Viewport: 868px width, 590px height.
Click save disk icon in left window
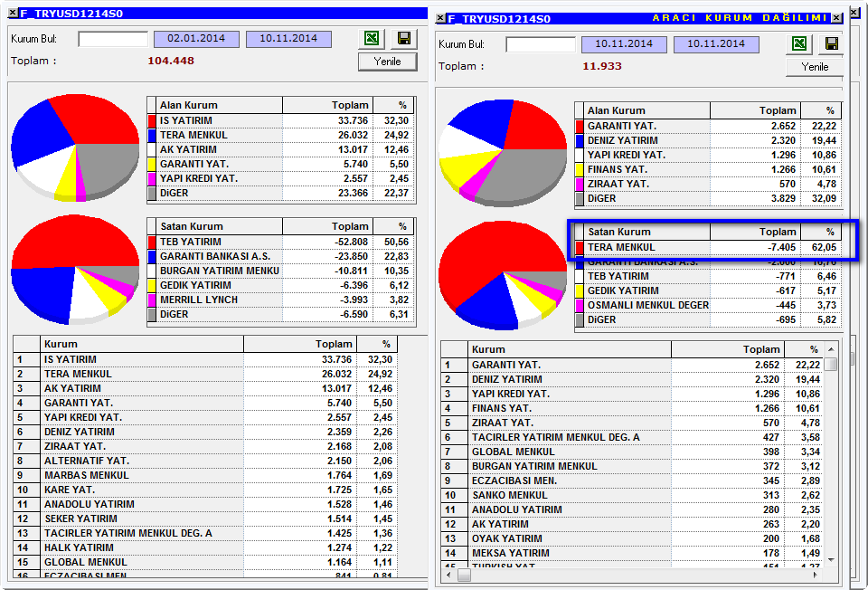pos(404,38)
